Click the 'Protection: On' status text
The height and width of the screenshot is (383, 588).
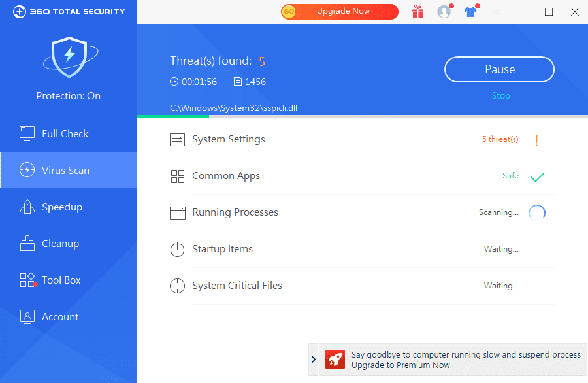coord(68,95)
